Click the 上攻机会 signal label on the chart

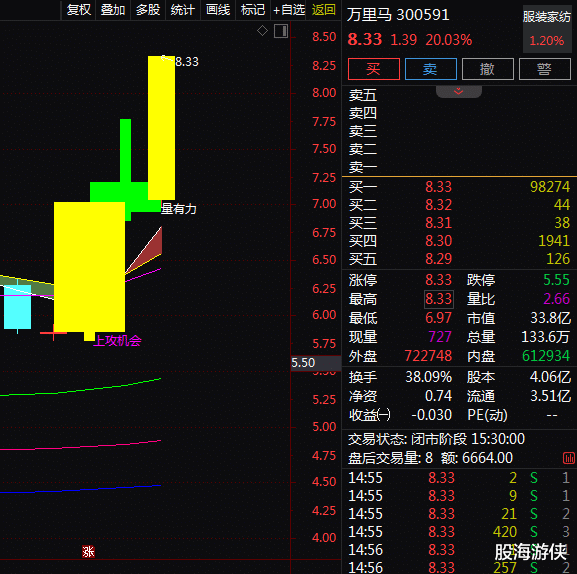point(118,341)
